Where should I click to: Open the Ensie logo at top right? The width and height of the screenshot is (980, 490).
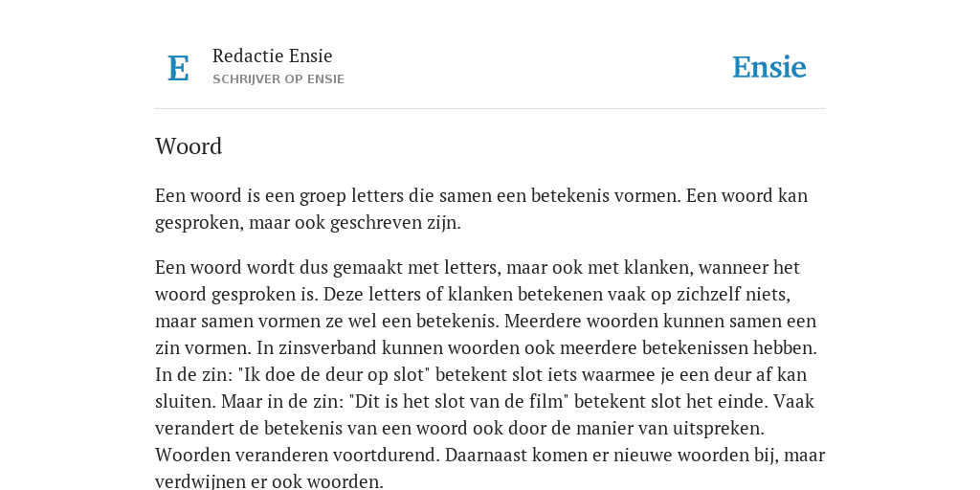[x=768, y=67]
